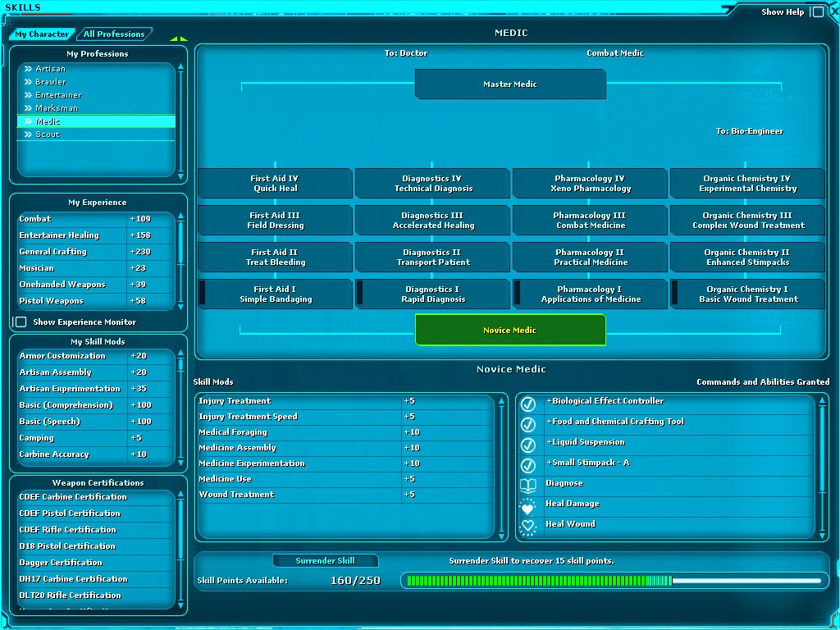
Task: Select Artisan in My Professions
Action: [x=97, y=69]
